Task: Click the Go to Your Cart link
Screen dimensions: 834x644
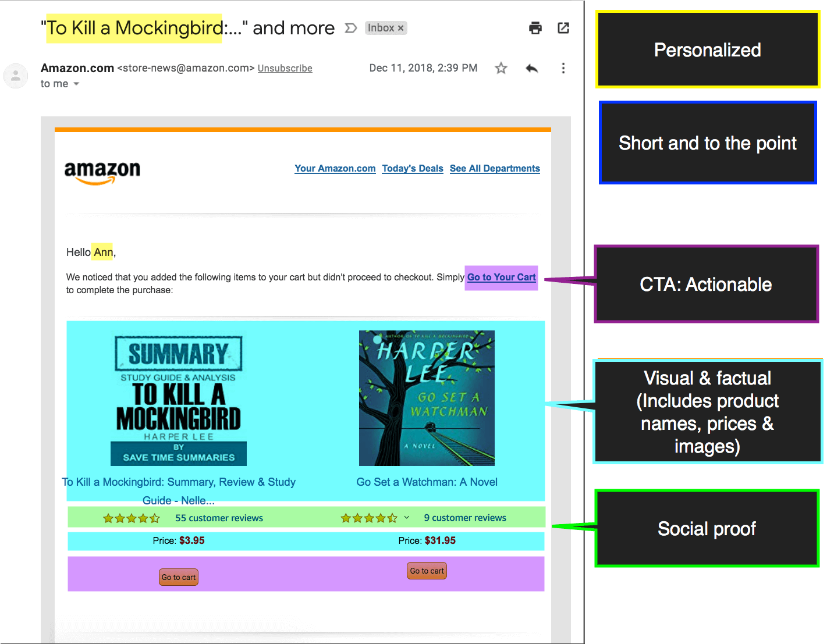Action: pos(502,277)
